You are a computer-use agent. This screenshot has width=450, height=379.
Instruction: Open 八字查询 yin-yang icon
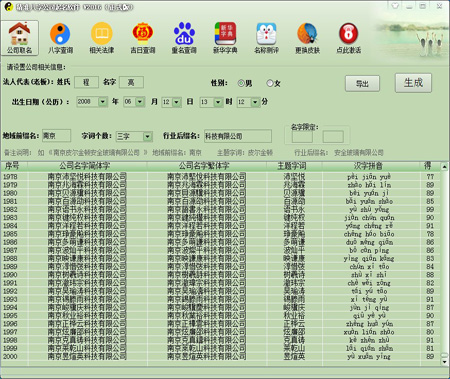point(60,37)
